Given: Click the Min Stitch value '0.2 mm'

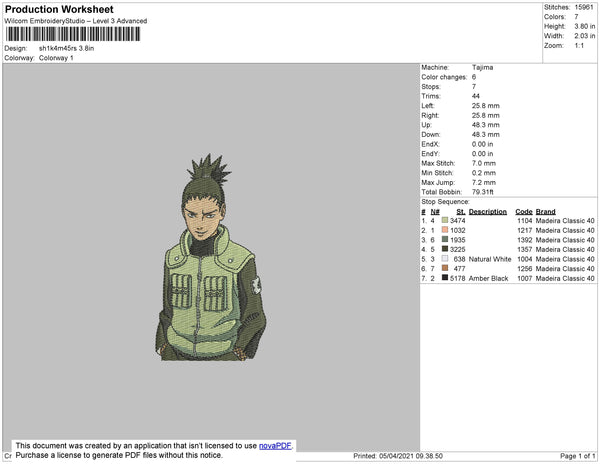Looking at the screenshot, I should (484, 173).
